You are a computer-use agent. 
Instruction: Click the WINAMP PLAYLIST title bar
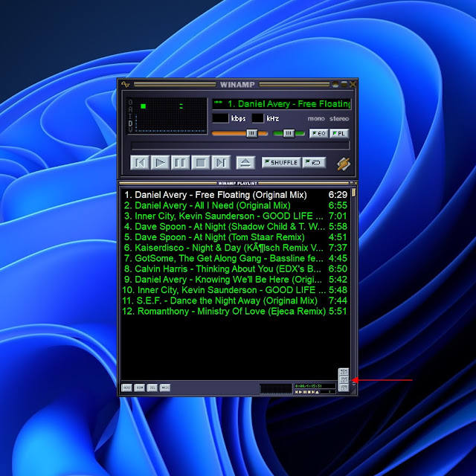[x=238, y=183]
